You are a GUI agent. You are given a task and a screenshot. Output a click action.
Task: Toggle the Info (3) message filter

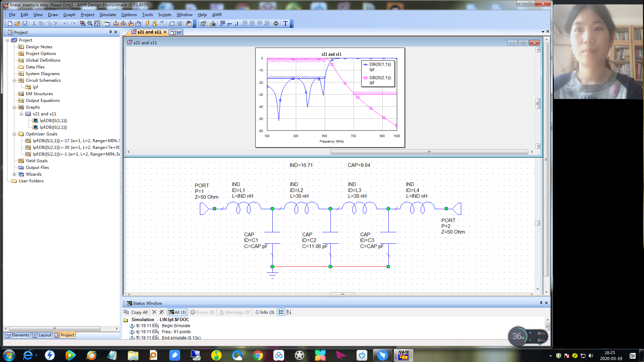click(x=264, y=312)
